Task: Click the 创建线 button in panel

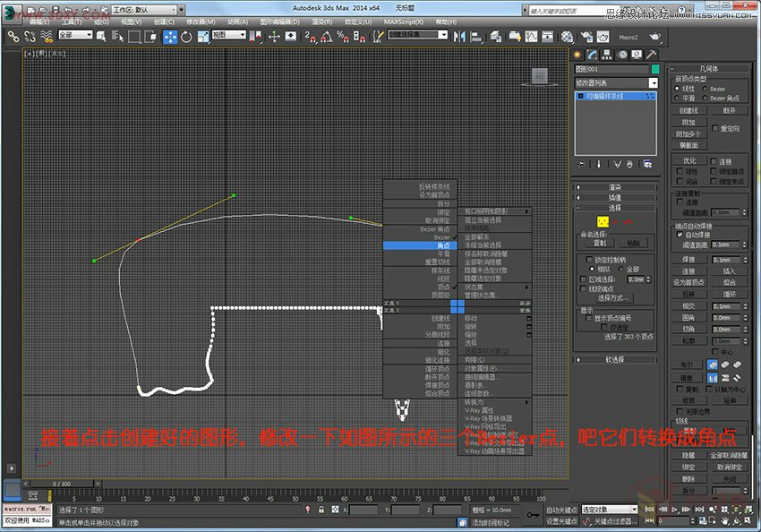Action: [x=688, y=111]
